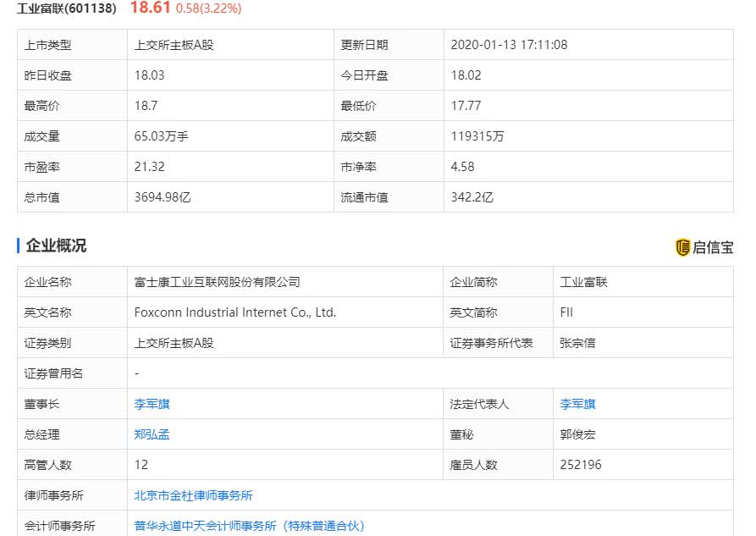Click the 0.58(3.22%) price change text

coord(208,8)
